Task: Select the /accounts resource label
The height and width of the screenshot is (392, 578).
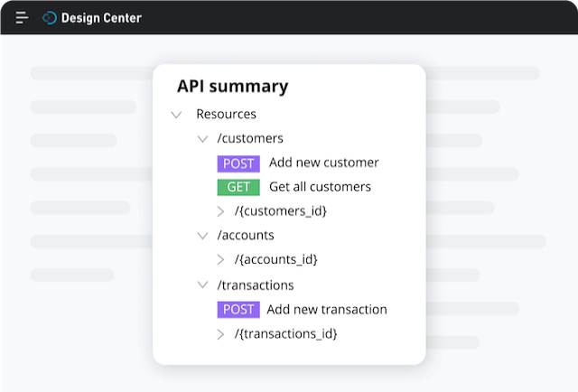Action: (246, 235)
